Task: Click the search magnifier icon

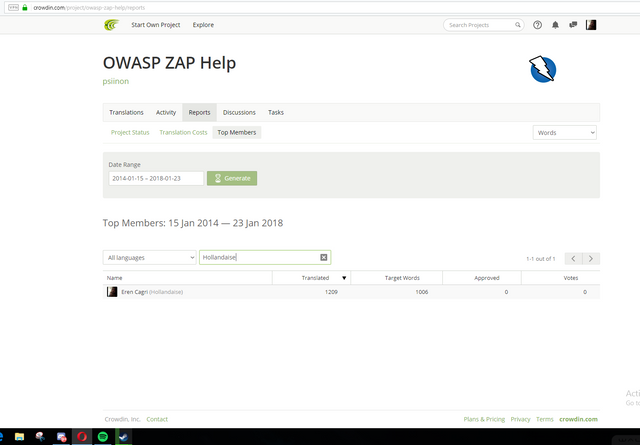Action: (518, 25)
